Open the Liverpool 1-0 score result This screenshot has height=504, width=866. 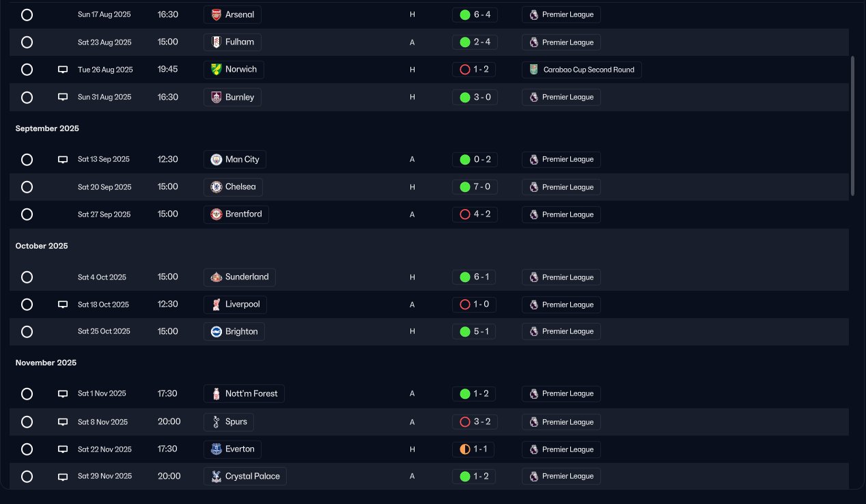click(475, 305)
